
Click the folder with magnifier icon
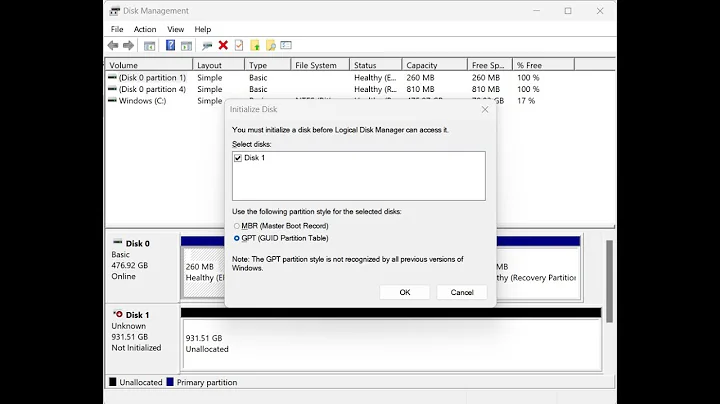270,45
